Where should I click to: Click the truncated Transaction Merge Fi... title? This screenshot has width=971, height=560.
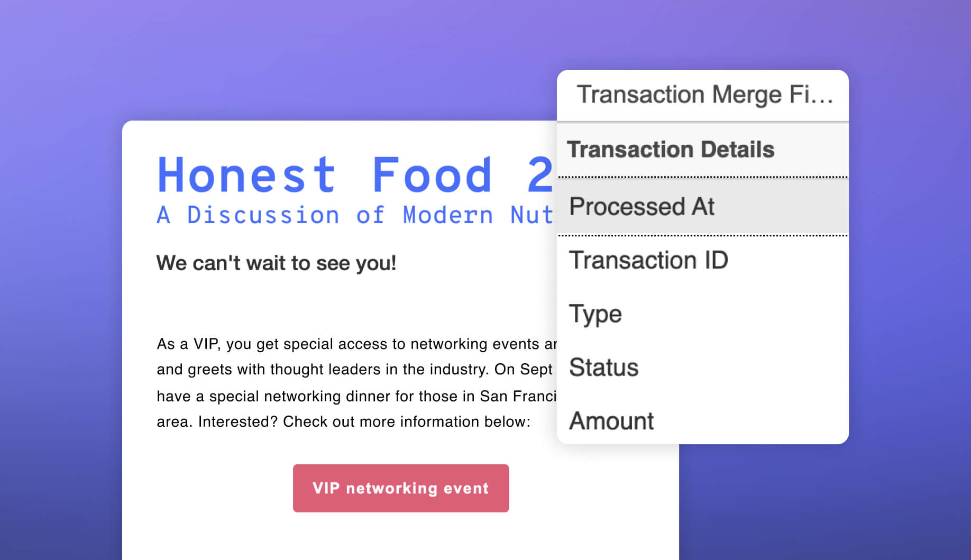pyautogui.click(x=703, y=95)
